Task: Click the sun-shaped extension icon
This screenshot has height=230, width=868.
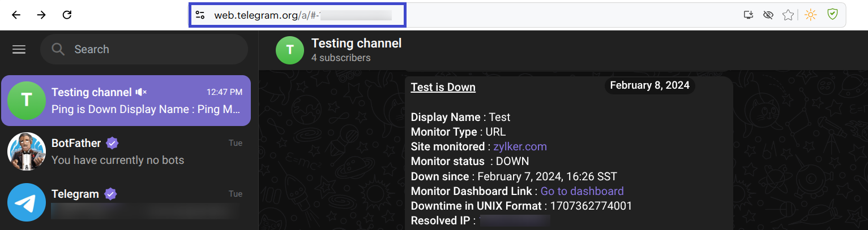Action: pyautogui.click(x=811, y=15)
